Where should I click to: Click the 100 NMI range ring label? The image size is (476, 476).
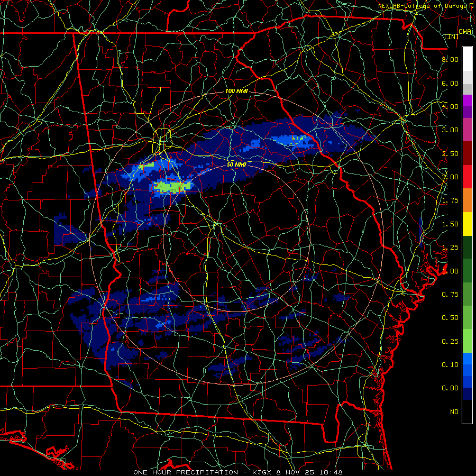click(x=236, y=91)
